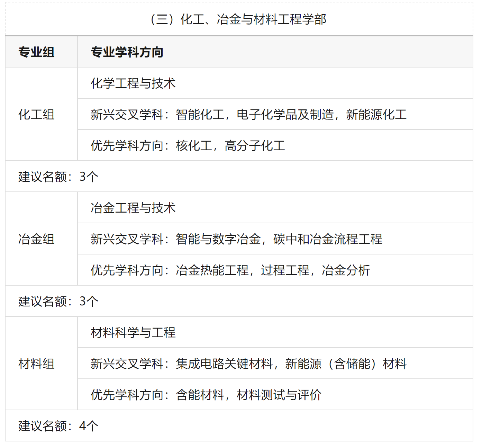Image resolution: width=482 pixels, height=448 pixels.
Task: Select the 冶金工程与技术 row
Action: point(133,208)
